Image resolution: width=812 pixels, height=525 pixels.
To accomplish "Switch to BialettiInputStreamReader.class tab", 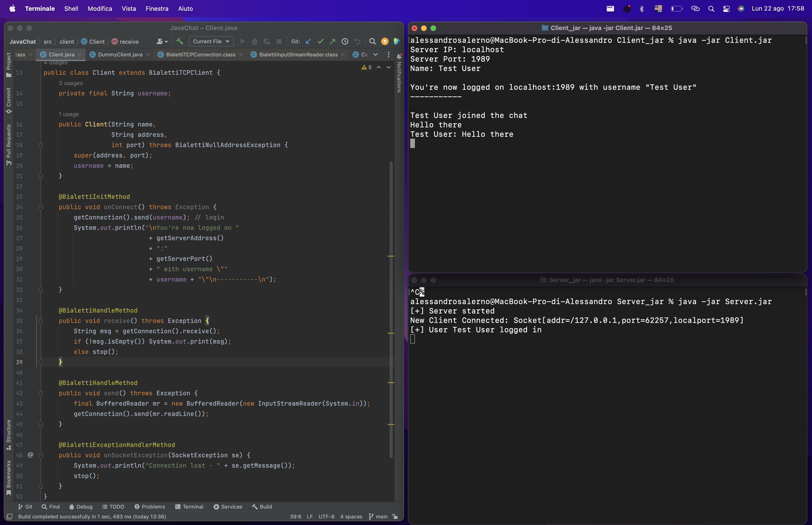I will [x=298, y=55].
